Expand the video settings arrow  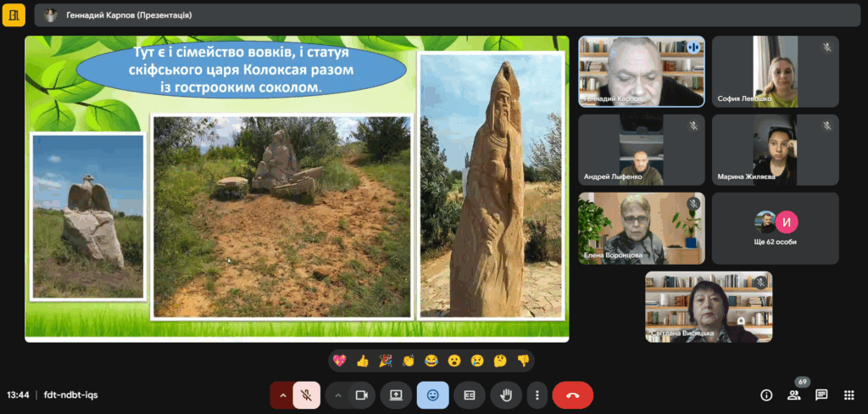[338, 395]
